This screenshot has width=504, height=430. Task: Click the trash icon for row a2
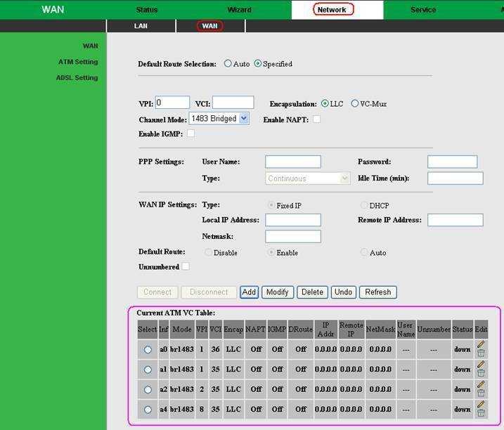[x=481, y=393]
